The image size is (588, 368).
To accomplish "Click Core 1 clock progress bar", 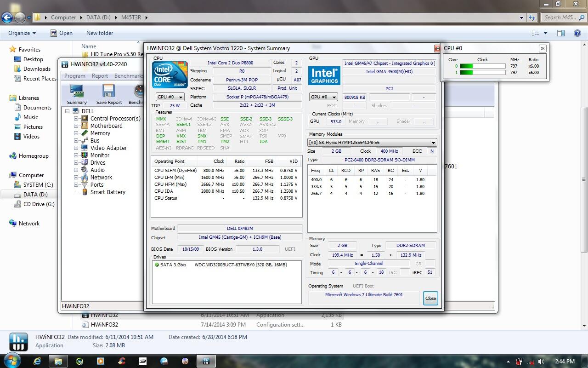I will pos(482,72).
